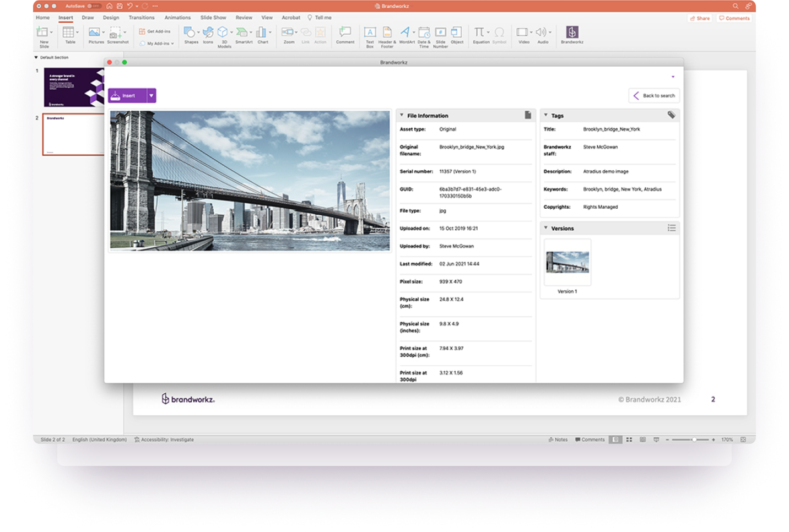Viewport: 789px width, 532px height.
Task: Collapse the Tags panel
Action: point(546,115)
